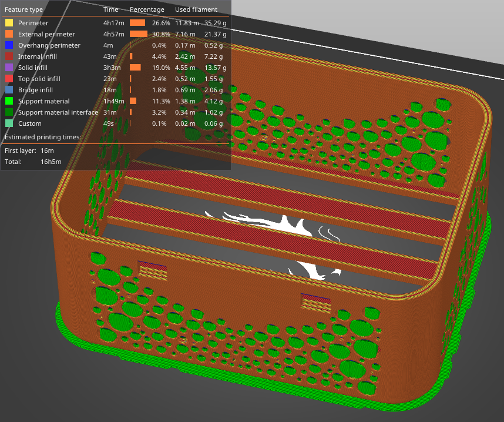
Task: Click the Used filament column header
Action: coord(196,10)
